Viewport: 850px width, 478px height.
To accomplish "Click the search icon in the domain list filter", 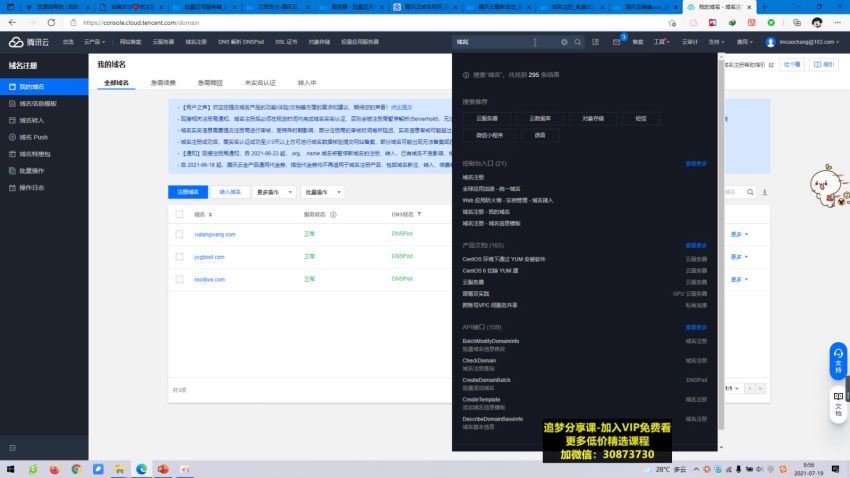I will (x=750, y=192).
